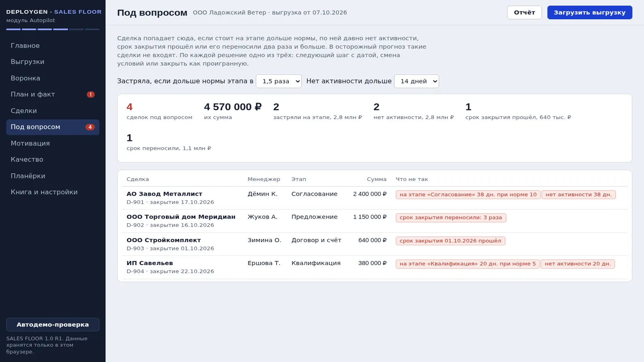Click the «Что не так» column header
Screen dimensions: 644x362
click(412, 179)
